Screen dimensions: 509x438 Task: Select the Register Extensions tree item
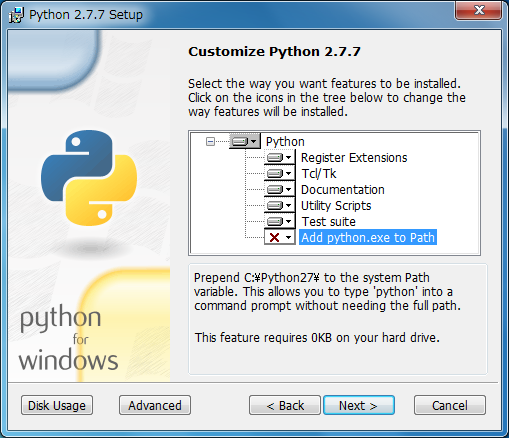354,158
